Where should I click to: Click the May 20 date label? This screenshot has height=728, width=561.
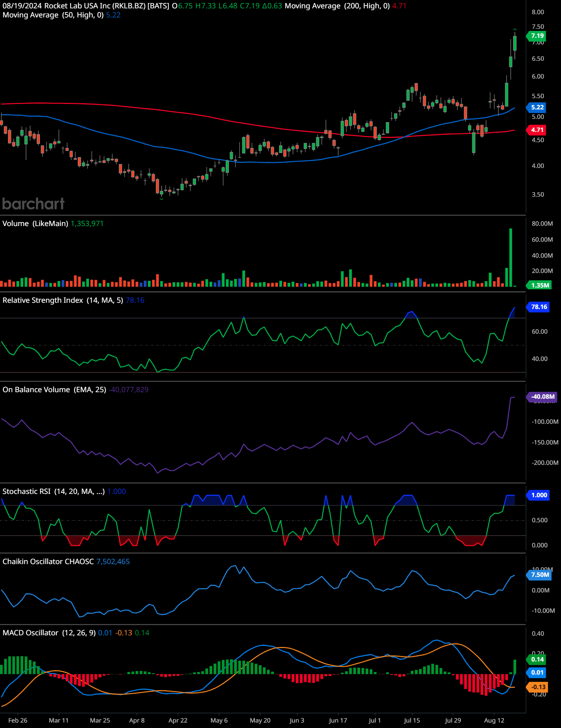click(260, 720)
